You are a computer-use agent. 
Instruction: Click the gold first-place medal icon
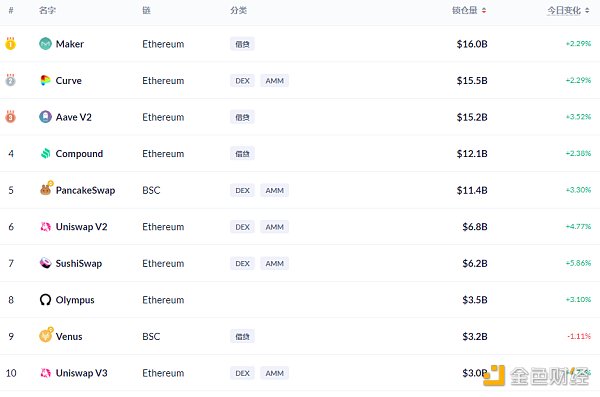click(x=10, y=44)
